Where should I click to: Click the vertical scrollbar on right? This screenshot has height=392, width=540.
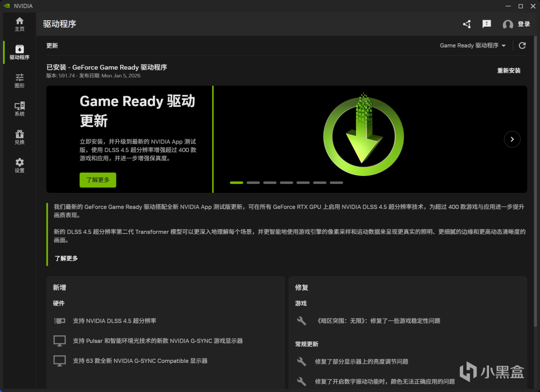536,181
